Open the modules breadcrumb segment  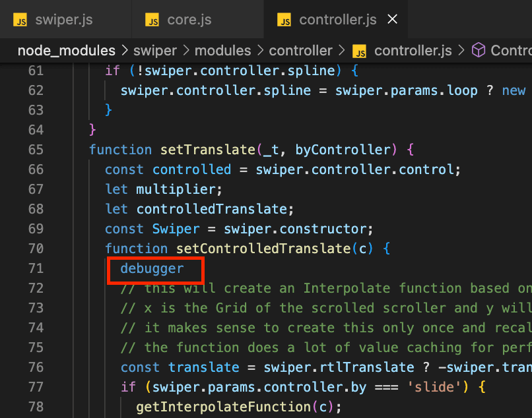point(222,51)
